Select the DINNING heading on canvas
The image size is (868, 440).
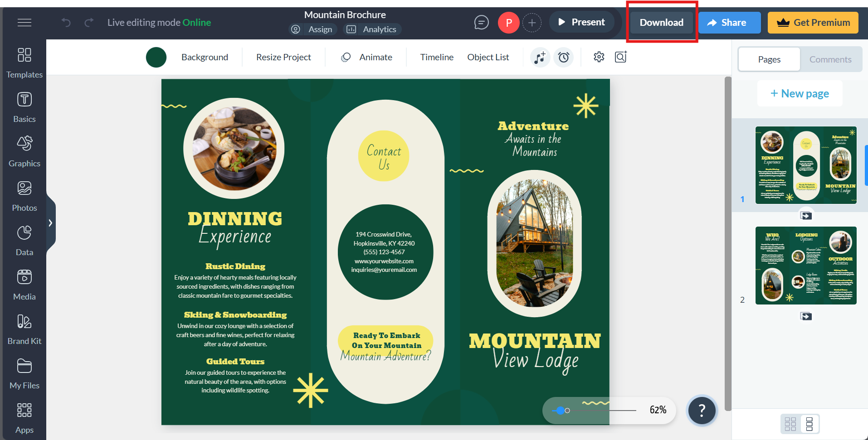click(235, 219)
